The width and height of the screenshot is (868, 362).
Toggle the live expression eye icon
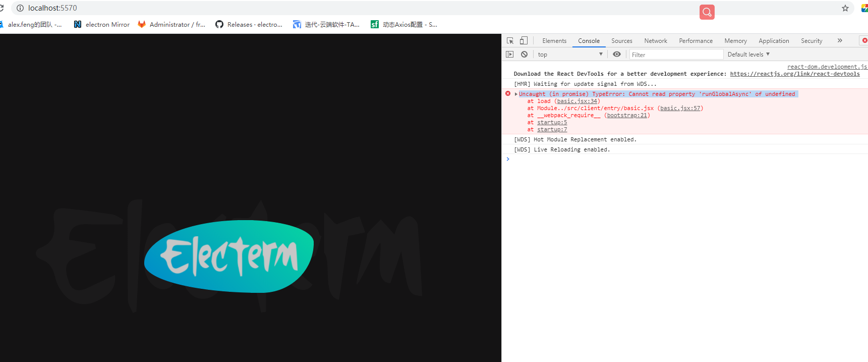tap(617, 55)
